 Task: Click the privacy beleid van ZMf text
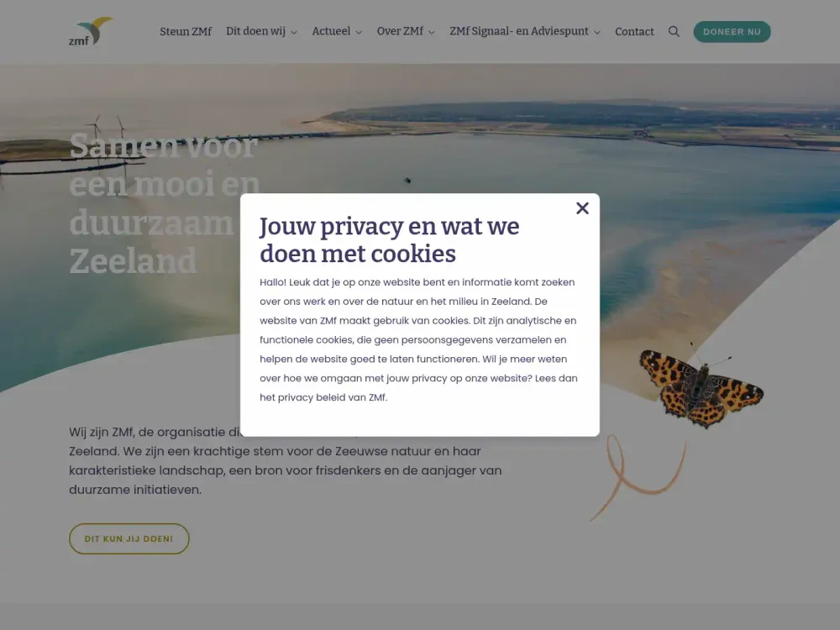[x=332, y=397]
